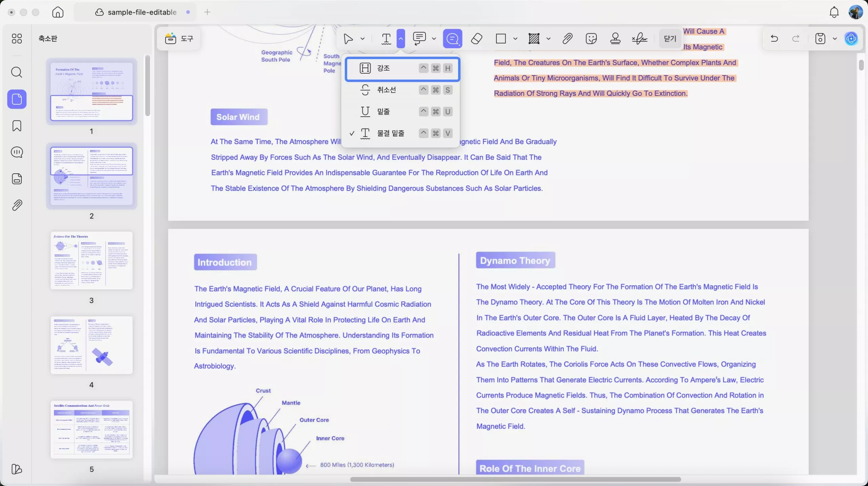Open page 3 thumbnail
This screenshot has height=486, width=868.
coord(92,260)
